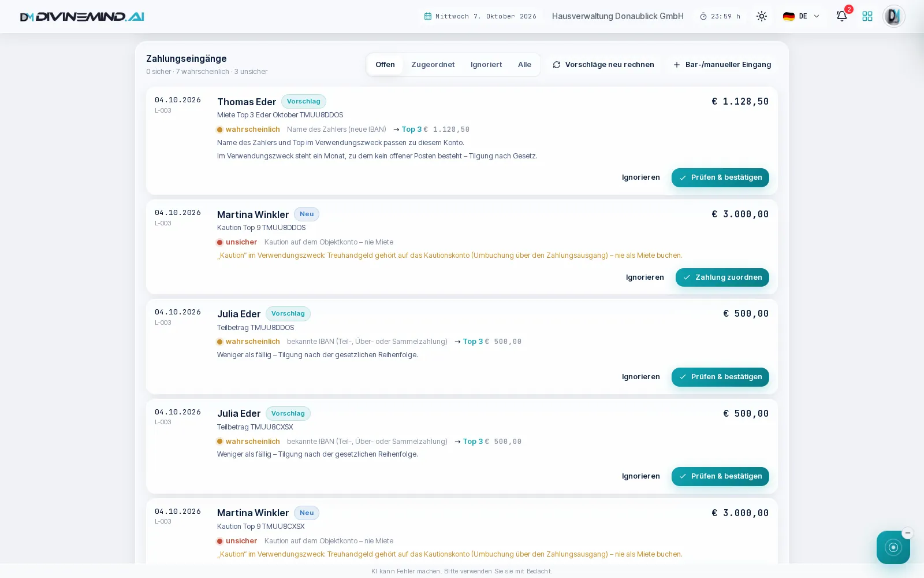
Task: Open notifications bell with 2 alerts
Action: tap(842, 16)
